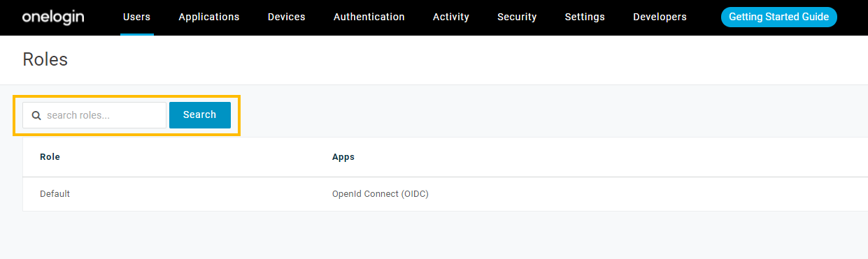The width and height of the screenshot is (868, 259).
Task: Open the Settings menu
Action: pyautogui.click(x=585, y=17)
